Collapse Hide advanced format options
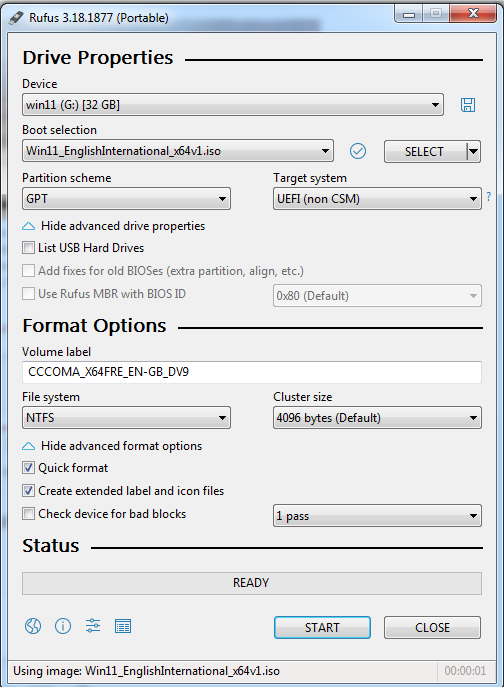Image resolution: width=504 pixels, height=687 pixels. pyautogui.click(x=112, y=446)
